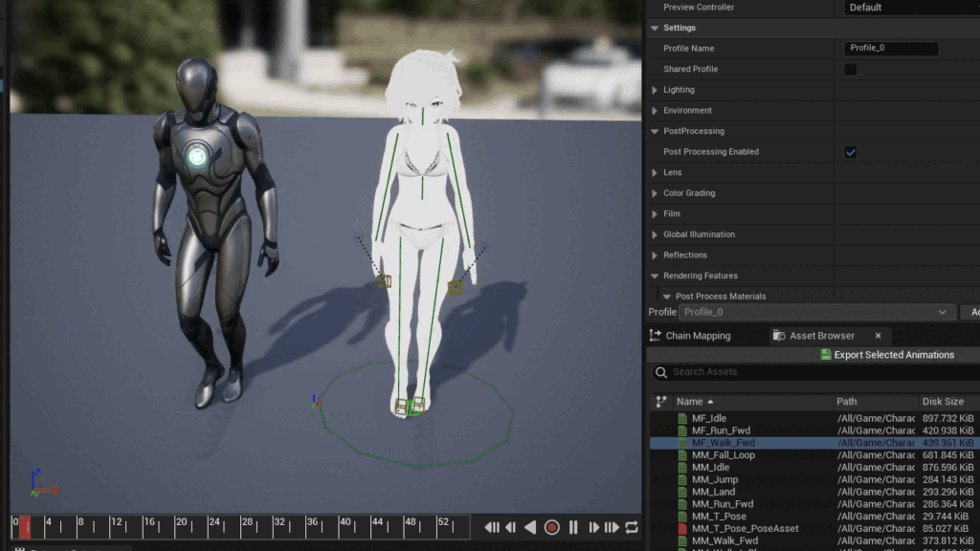Enable the Shared Profile checkbox
This screenshot has width=980, height=551.
850,69
